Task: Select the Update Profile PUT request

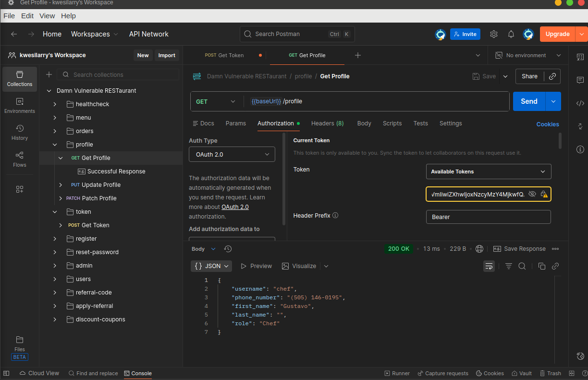Action: point(101,185)
